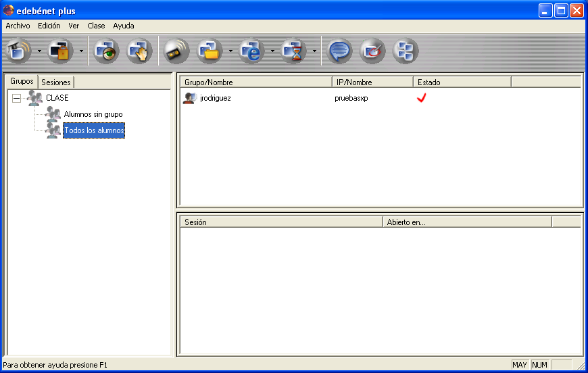Image resolution: width=588 pixels, height=373 pixels.
Task: Open dropdown arrow beside padlock icon
Action: 81,51
